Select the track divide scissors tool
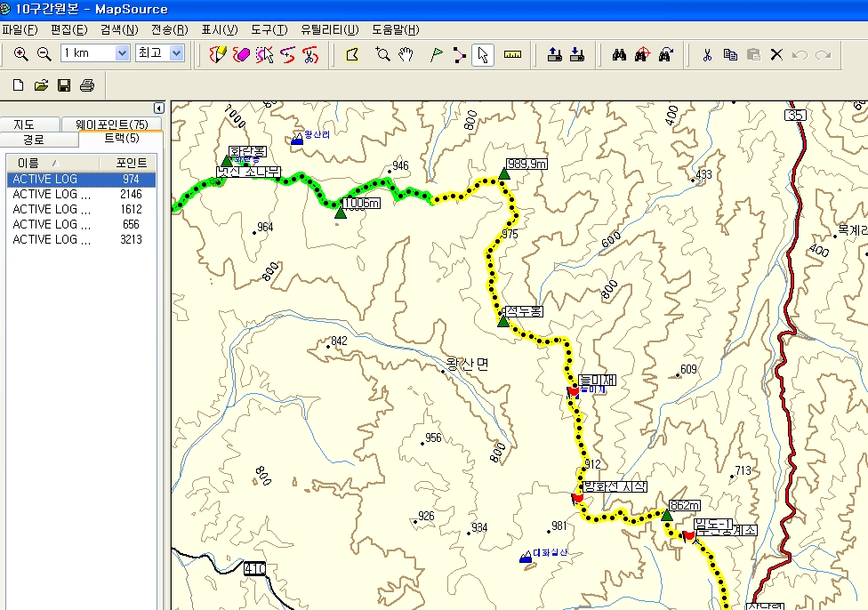 (x=310, y=54)
